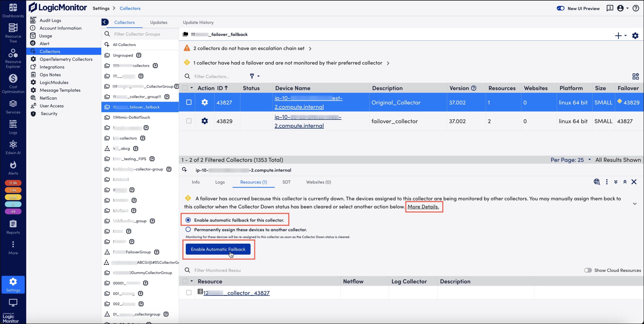Open Dashboards in the left navigation
644x324 pixels.
click(x=13, y=11)
